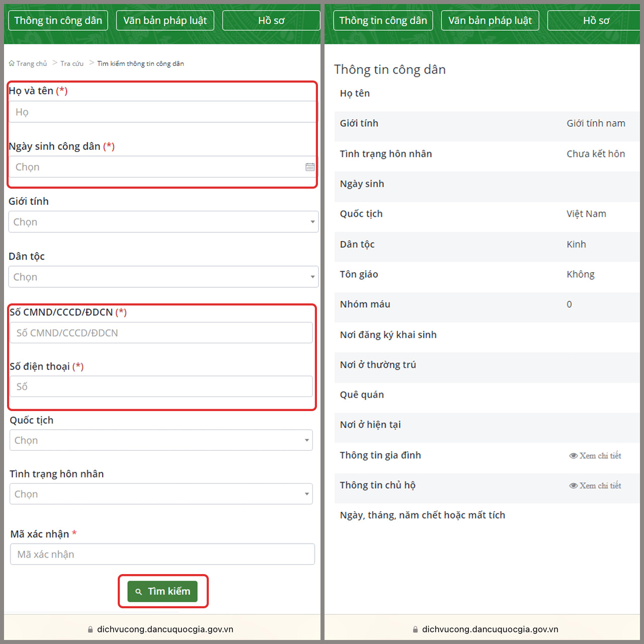Open Văn bản pháp luật tab on search form screen
The width and height of the screenshot is (644, 644).
click(165, 21)
